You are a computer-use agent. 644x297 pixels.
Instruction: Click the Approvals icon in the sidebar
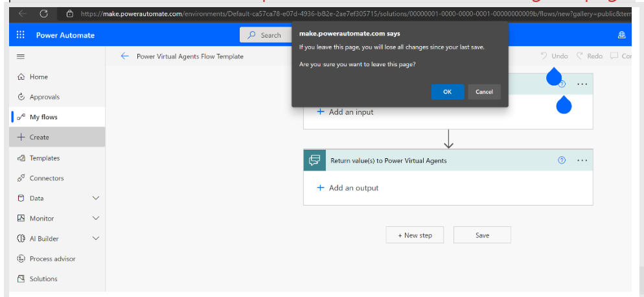pos(21,97)
